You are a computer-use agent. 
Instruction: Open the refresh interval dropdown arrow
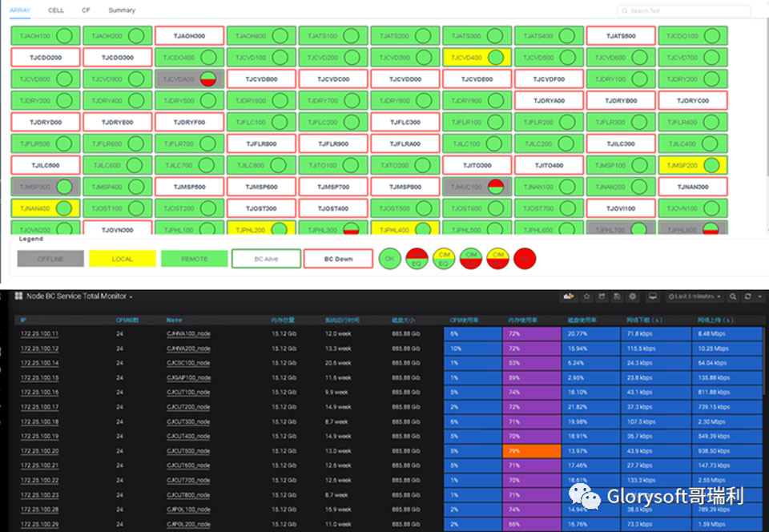coord(758,296)
